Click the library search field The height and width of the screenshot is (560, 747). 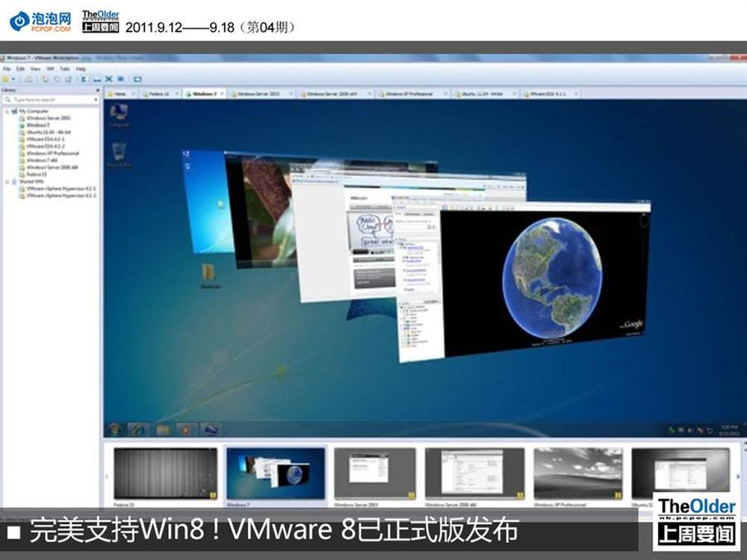click(x=51, y=100)
